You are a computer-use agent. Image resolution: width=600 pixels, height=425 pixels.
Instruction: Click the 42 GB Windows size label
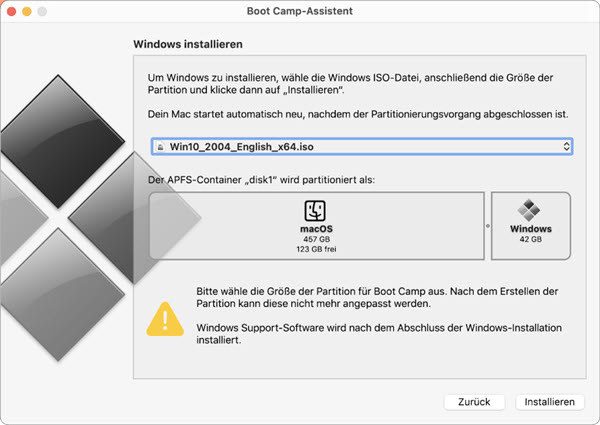[x=531, y=239]
